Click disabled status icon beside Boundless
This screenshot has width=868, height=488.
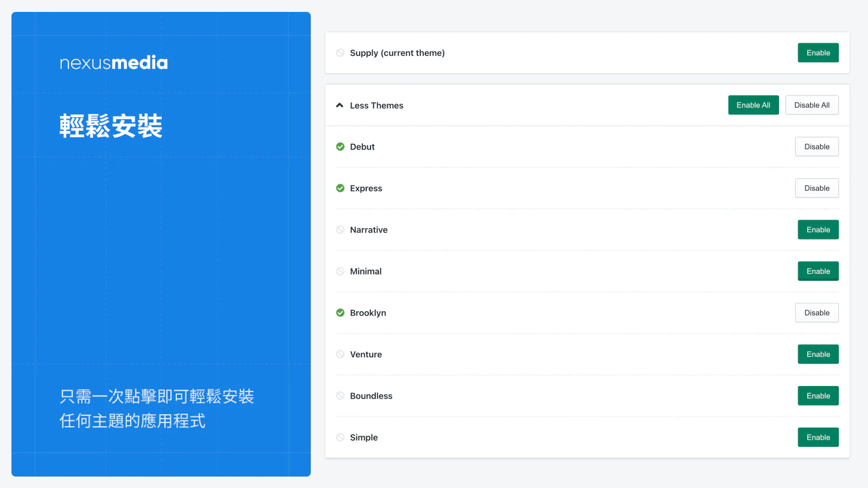340,396
